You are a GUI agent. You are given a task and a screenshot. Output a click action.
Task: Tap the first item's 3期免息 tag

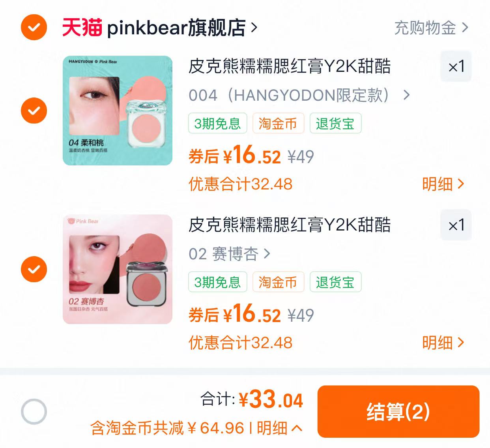(218, 123)
